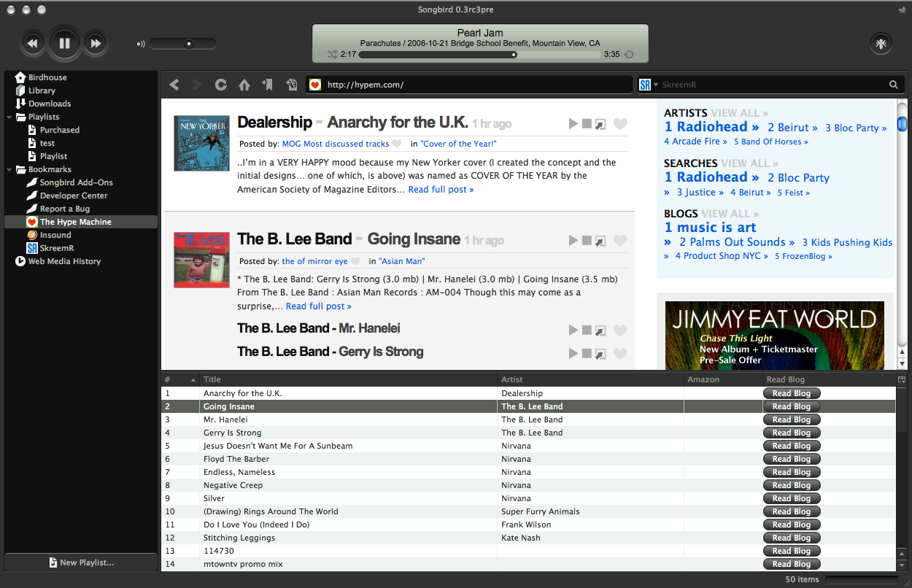
Task: Open the Developer Center bookmark
Action: [x=74, y=196]
